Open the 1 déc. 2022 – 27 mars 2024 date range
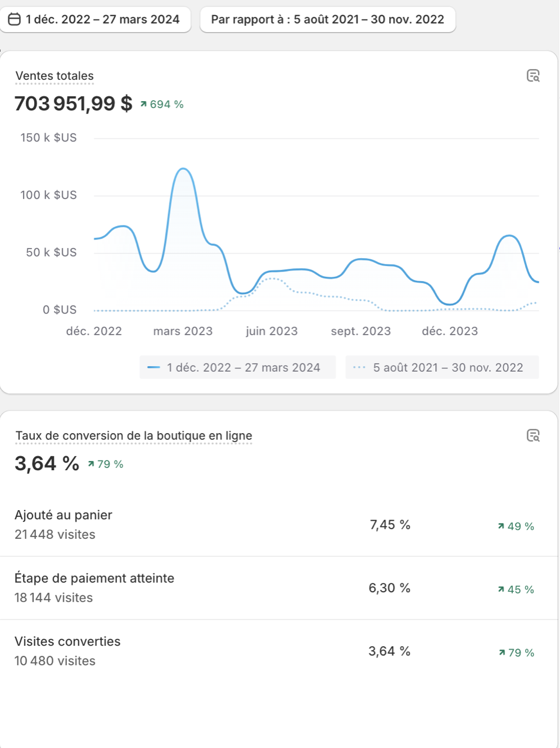 102,20
